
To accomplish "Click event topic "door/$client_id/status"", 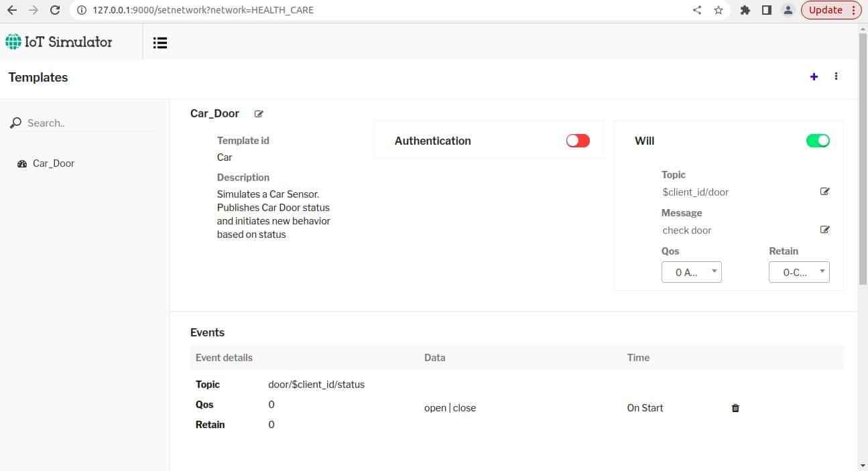I will click(316, 385).
